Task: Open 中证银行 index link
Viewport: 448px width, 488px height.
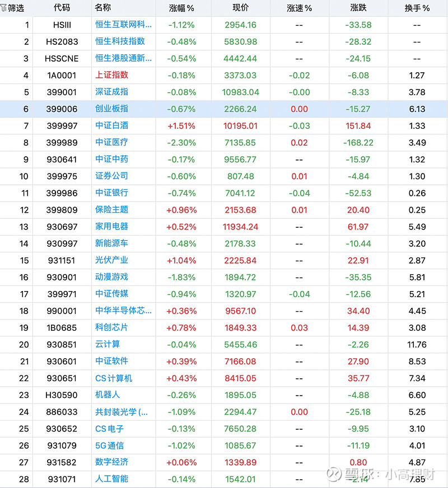Action: coord(111,193)
